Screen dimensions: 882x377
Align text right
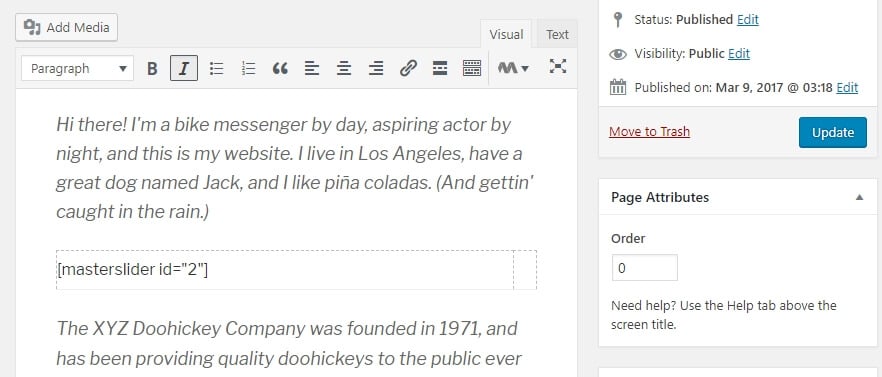[x=376, y=68]
